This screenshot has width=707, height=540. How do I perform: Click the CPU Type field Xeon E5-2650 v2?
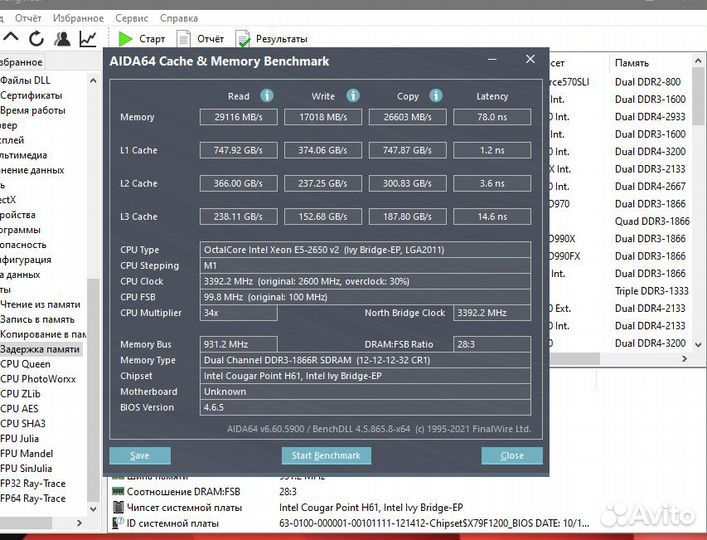[x=365, y=250]
